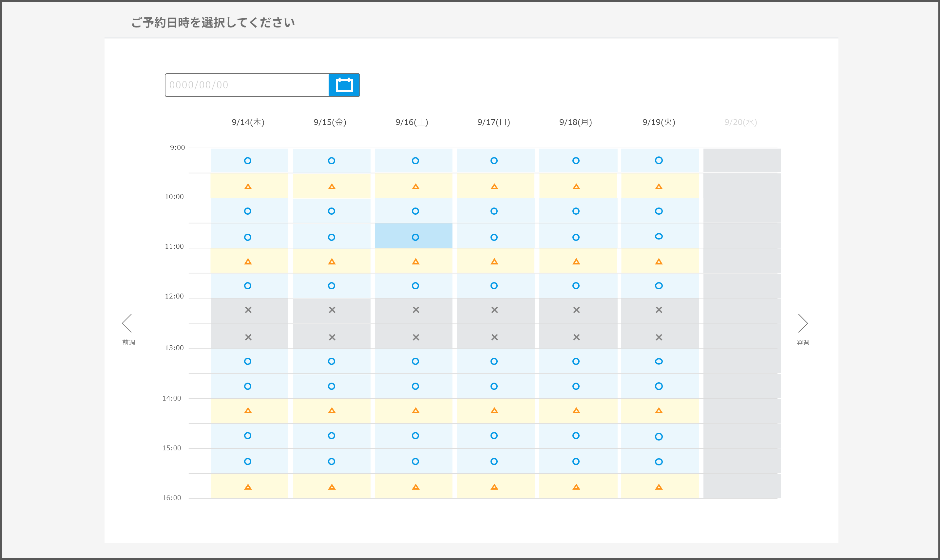Choose triangle slot at 11:00 on 9/18(月)

pos(576,262)
